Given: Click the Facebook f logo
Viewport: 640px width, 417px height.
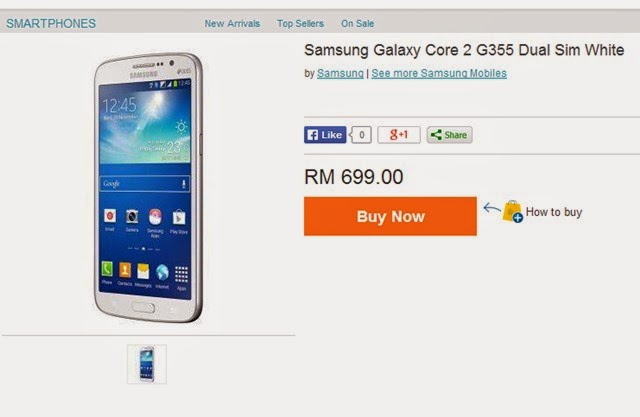Looking at the screenshot, I should point(312,135).
